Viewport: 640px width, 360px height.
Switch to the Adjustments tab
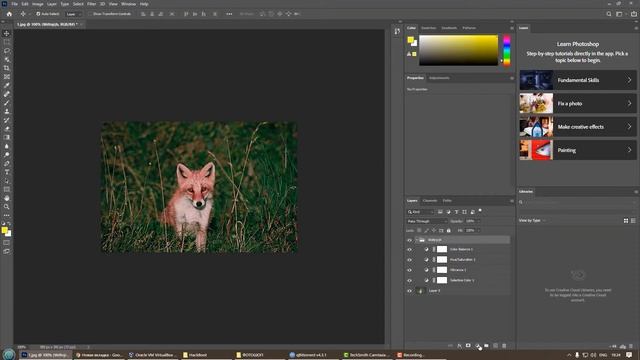tap(439, 78)
